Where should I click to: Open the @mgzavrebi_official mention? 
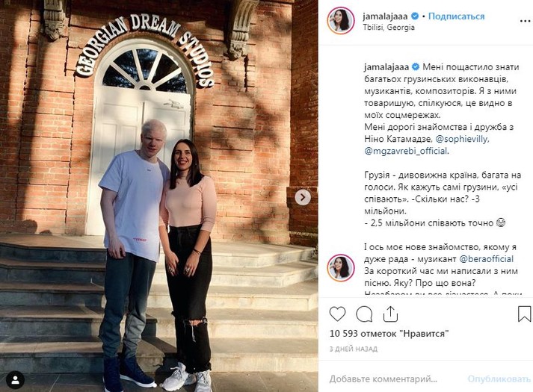pyautogui.click(x=406, y=151)
